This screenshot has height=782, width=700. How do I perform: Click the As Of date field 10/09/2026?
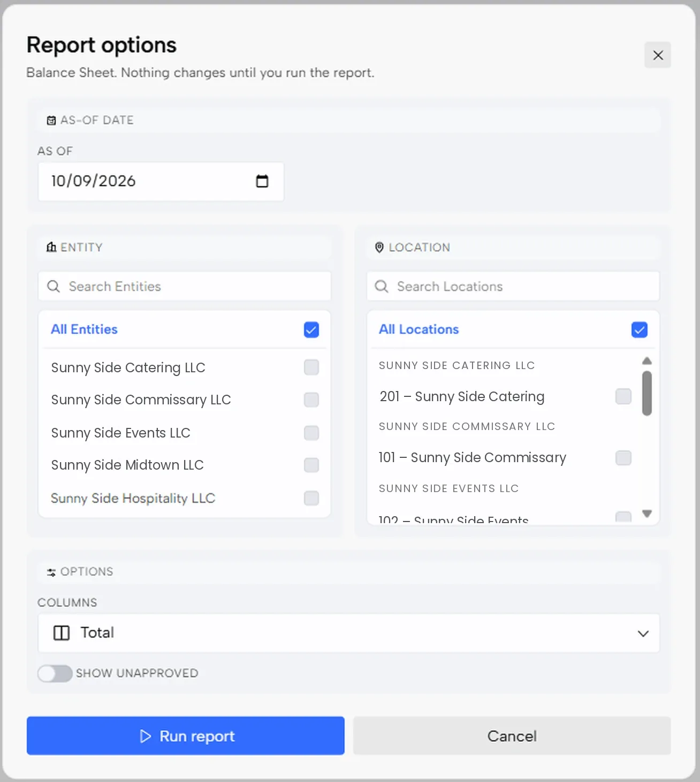tap(161, 181)
